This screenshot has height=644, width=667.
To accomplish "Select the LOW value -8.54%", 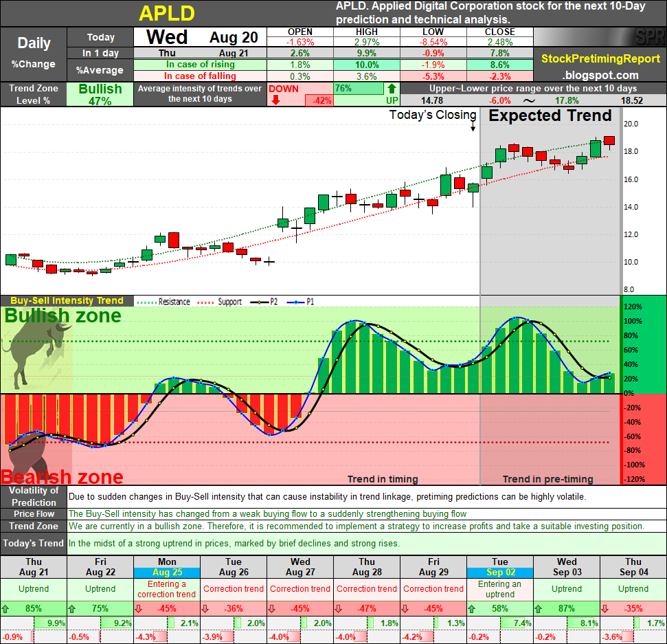I will coord(433,42).
